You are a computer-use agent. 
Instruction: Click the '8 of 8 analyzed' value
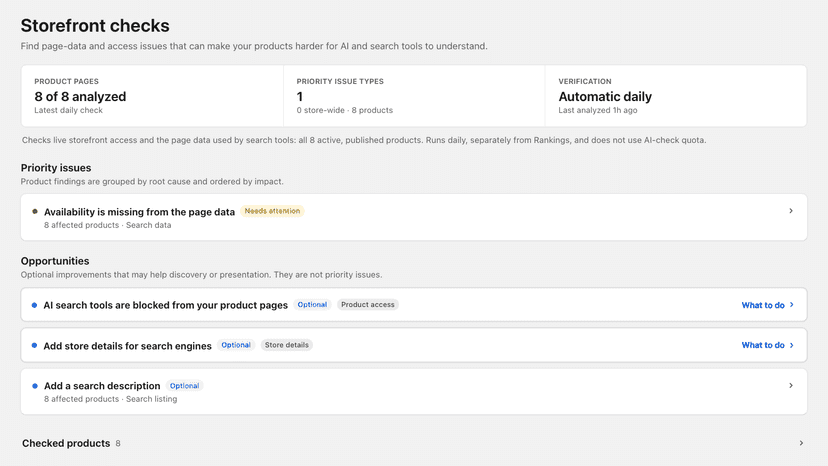coord(80,97)
